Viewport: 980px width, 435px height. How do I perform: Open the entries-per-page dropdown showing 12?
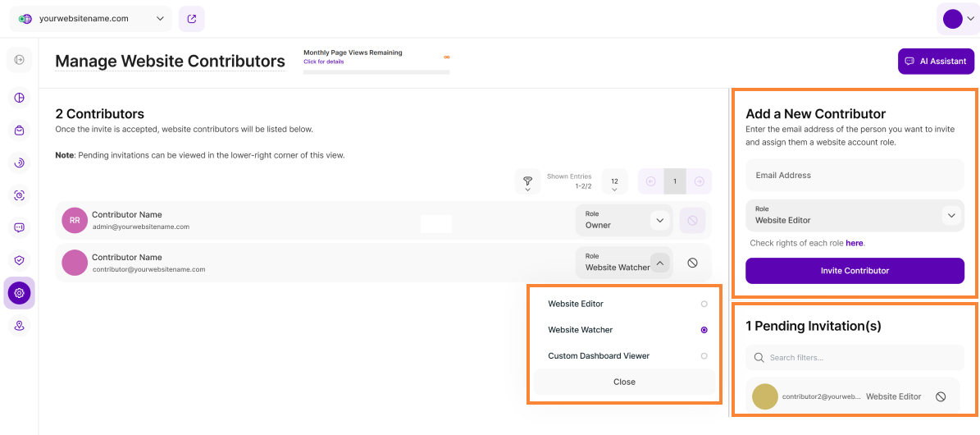(x=614, y=182)
